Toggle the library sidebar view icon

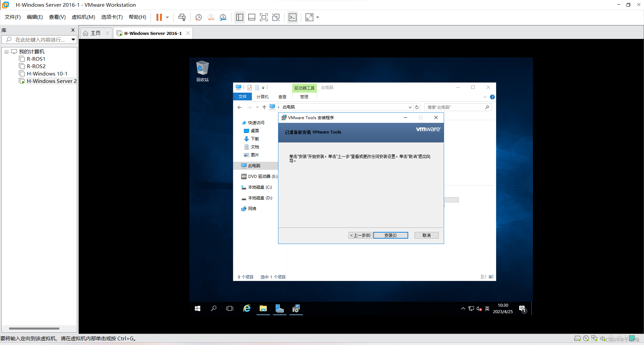click(239, 17)
